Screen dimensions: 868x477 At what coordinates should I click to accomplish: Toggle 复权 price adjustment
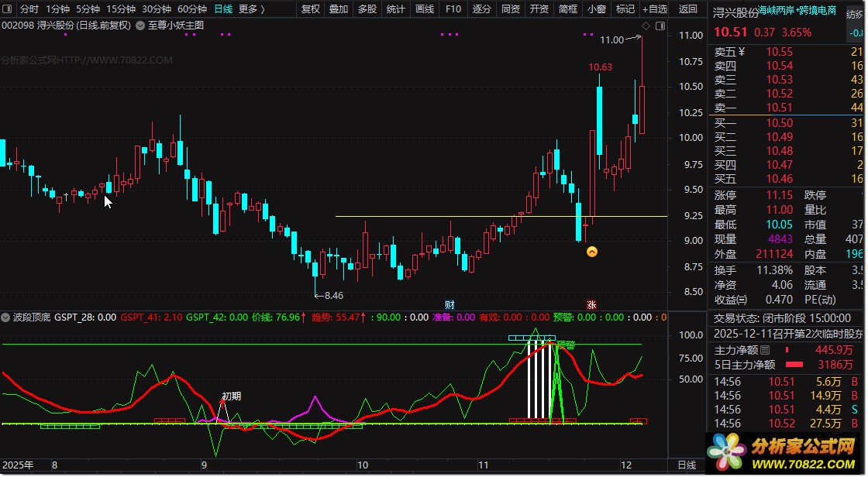(311, 9)
